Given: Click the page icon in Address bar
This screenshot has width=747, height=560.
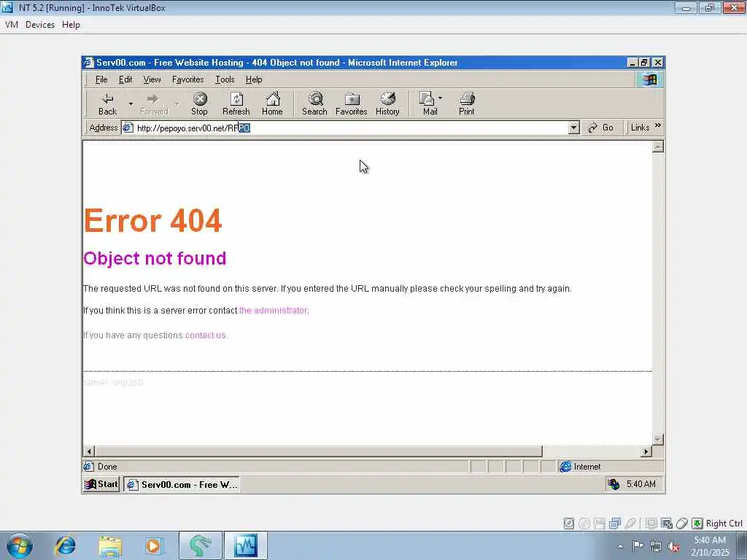Looking at the screenshot, I should pyautogui.click(x=128, y=128).
